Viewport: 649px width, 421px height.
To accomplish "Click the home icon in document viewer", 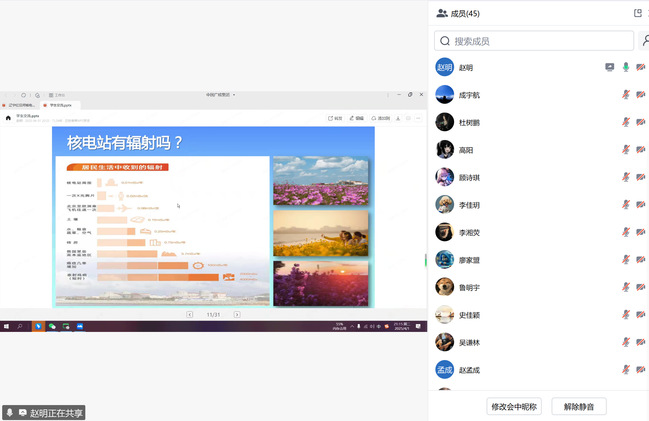I will tap(8, 117).
